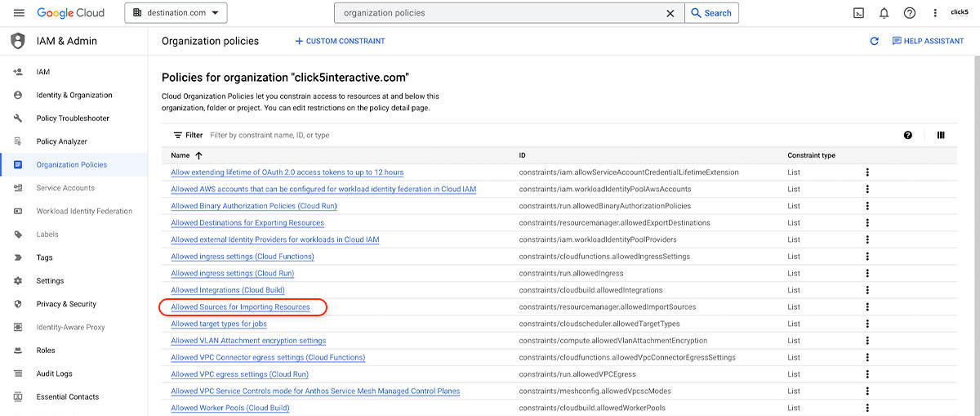This screenshot has width=980, height=416.
Task: Open actions menu for Importing Resources row
Action: [x=867, y=306]
